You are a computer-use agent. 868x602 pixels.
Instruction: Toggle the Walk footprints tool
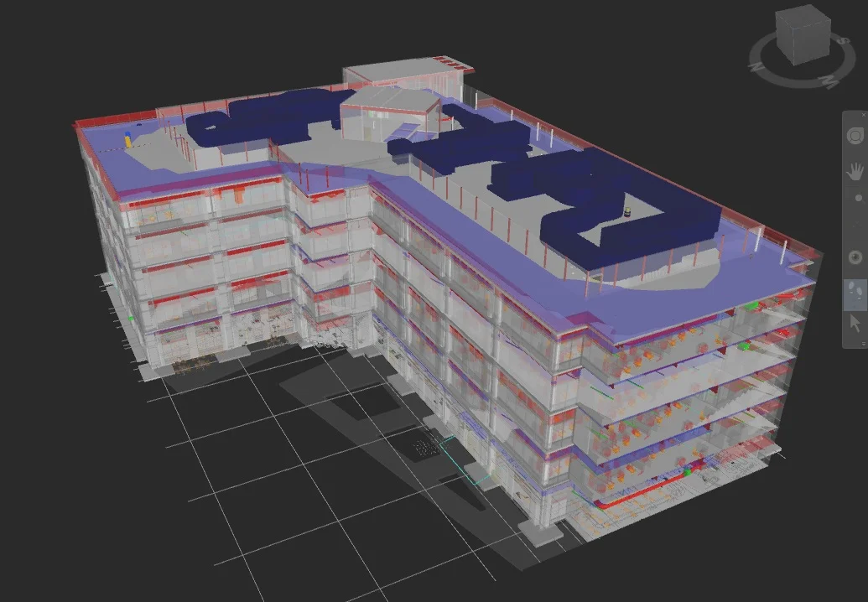(x=855, y=293)
